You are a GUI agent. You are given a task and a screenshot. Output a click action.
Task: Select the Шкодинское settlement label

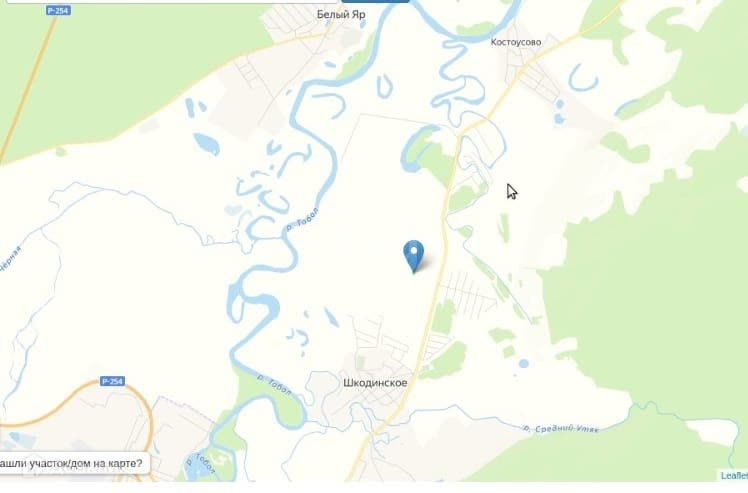(x=375, y=383)
